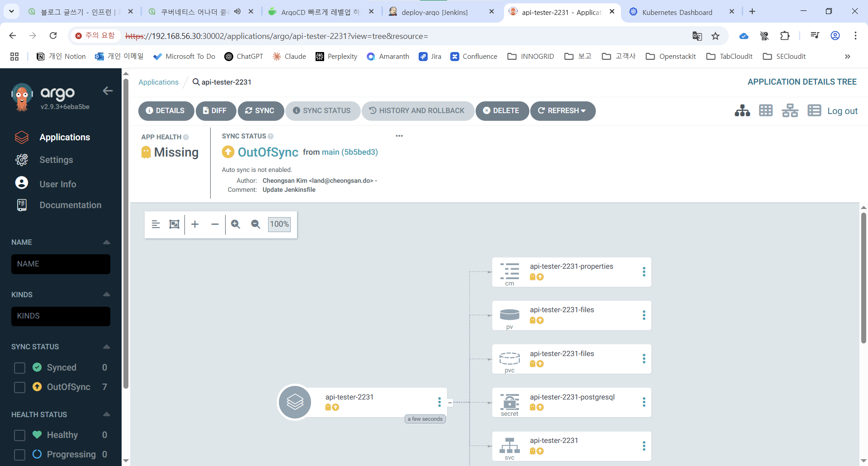Viewport: 868px width, 466px height.
Task: Open menu for api-tester-2231 application root node
Action: click(439, 402)
